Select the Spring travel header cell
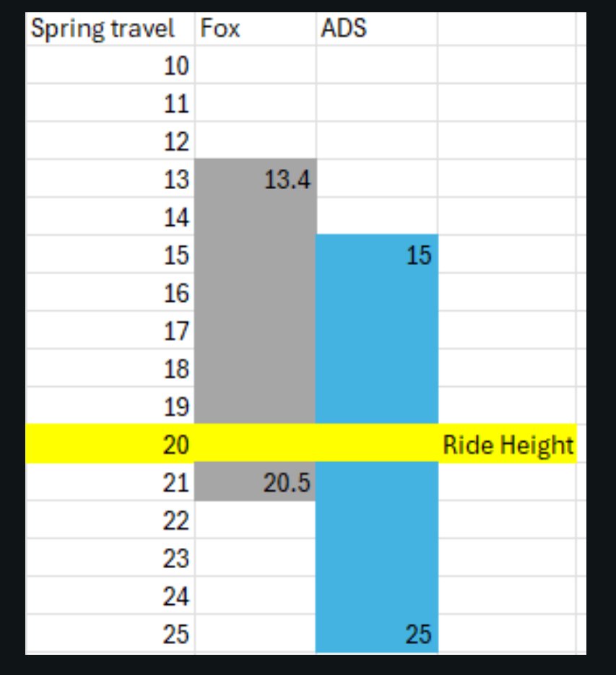Viewport: 616px width, 675px height. tap(110, 29)
